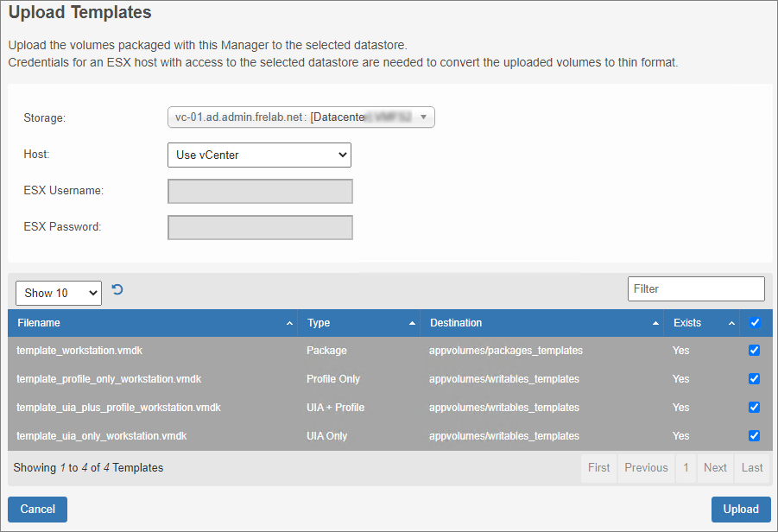Uncheck template_workstation.vmdk checkbox

point(754,351)
